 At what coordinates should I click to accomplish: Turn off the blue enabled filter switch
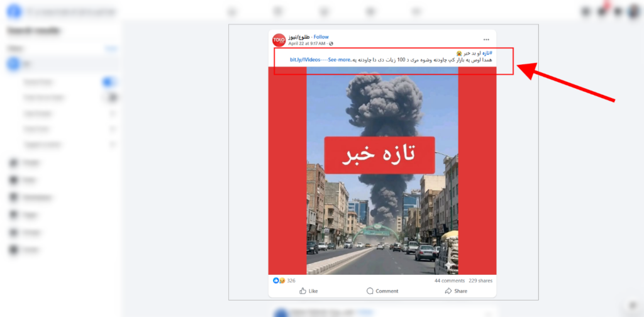point(109,82)
